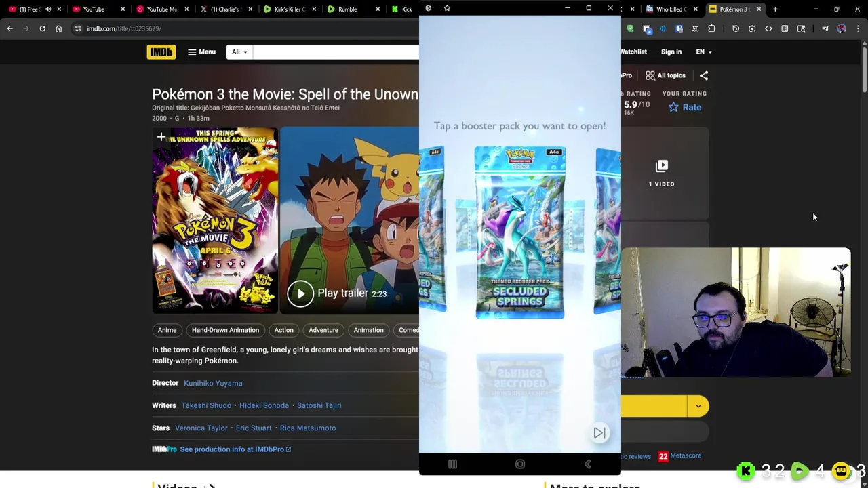
Task: Toggle the side panel toolbar icon
Action: 785,28
